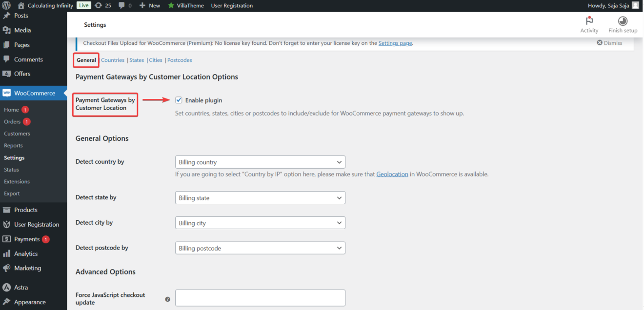Screen dimensions: 644x310
Task: Click the Geolocation link
Action: coord(392,174)
